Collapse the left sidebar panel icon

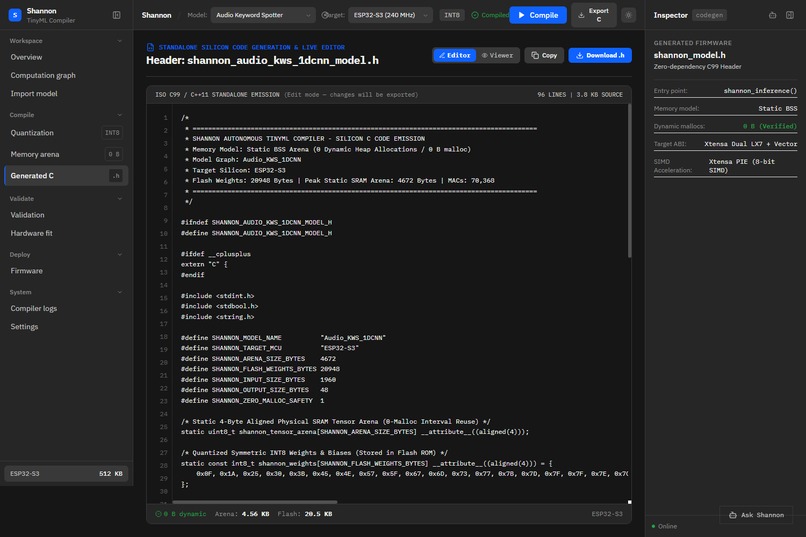coord(117,15)
